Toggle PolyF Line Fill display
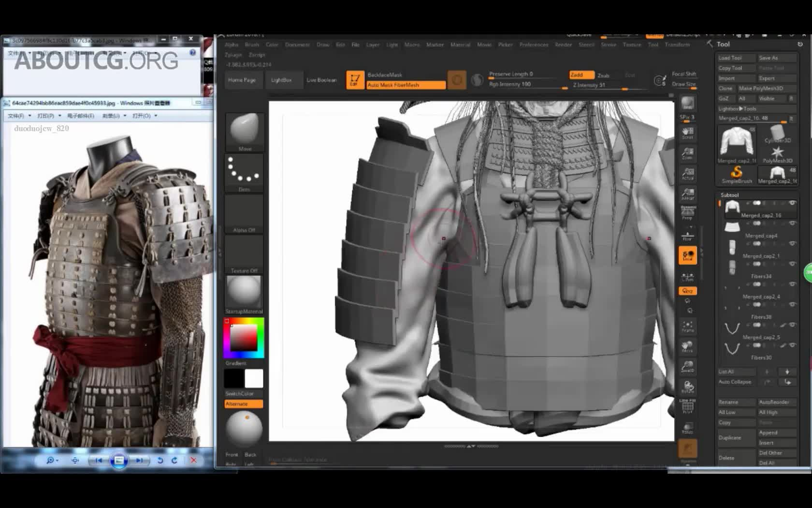This screenshot has height=508, width=812. (687, 407)
